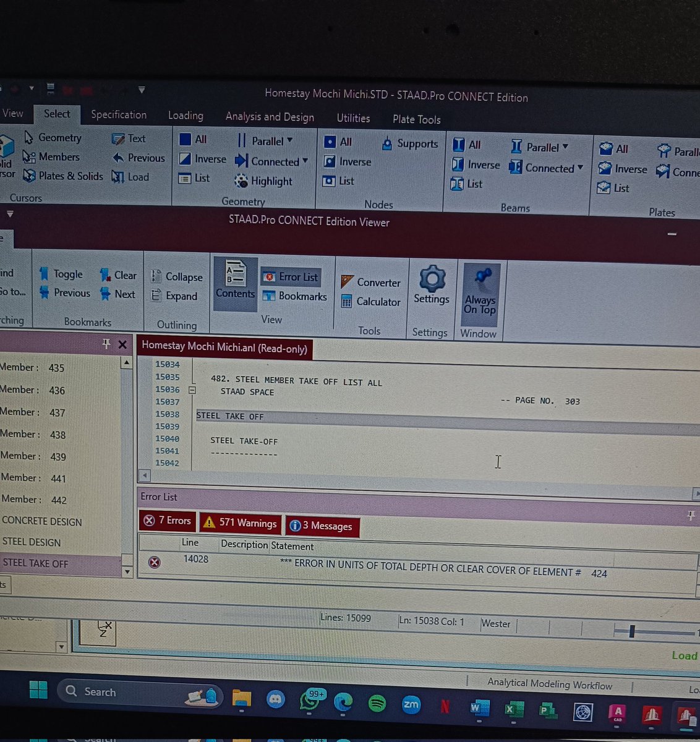700x742 pixels.
Task: Open the Plate Tools tab
Action: [416, 119]
